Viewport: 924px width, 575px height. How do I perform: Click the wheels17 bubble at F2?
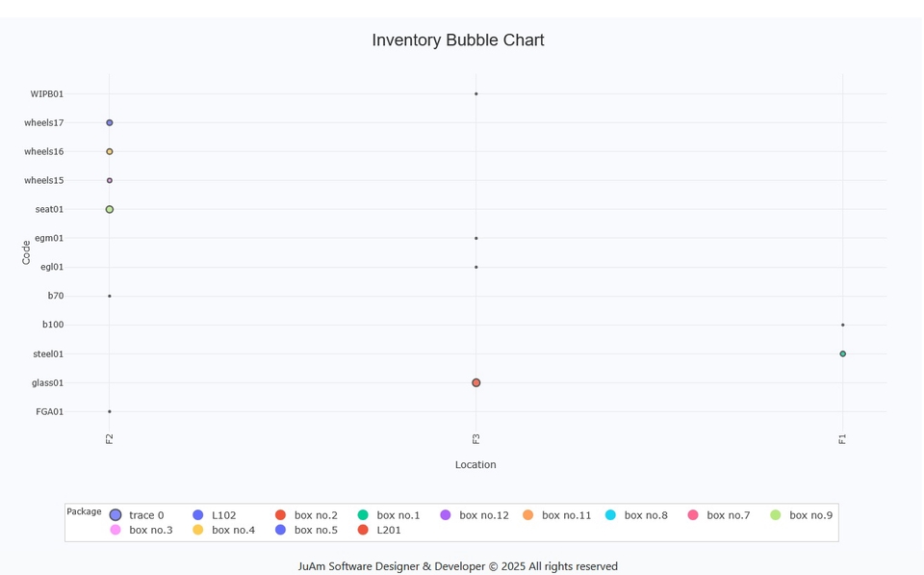click(x=110, y=123)
